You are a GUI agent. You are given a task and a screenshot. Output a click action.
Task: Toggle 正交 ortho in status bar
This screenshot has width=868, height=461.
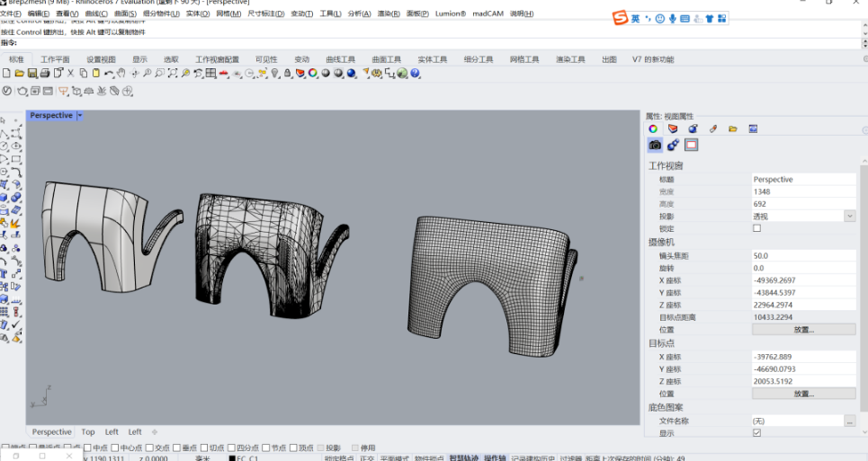(x=366, y=457)
